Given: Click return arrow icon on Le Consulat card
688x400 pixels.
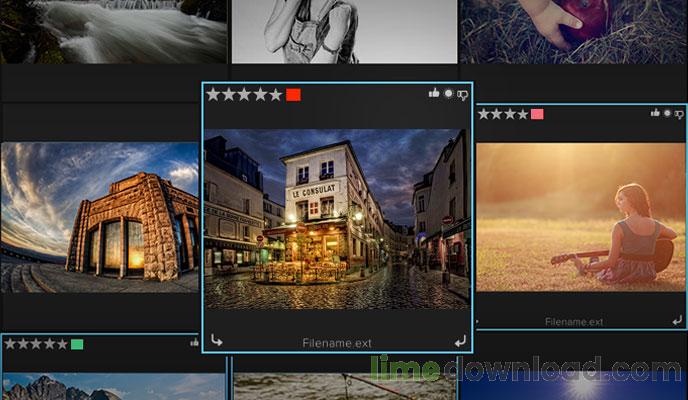Looking at the screenshot, I should point(460,341).
